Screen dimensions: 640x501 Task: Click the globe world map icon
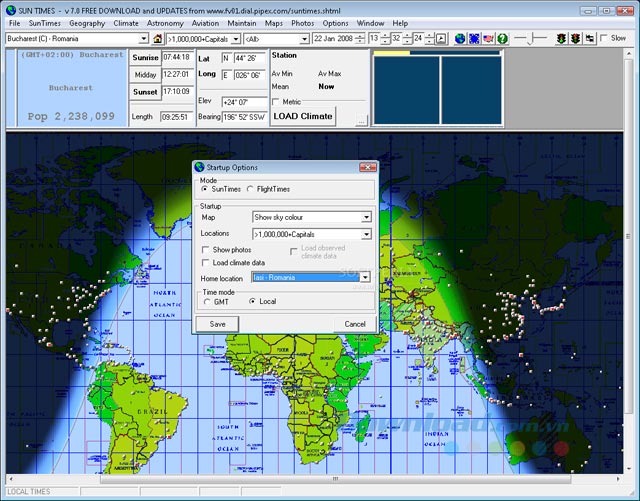click(460, 39)
